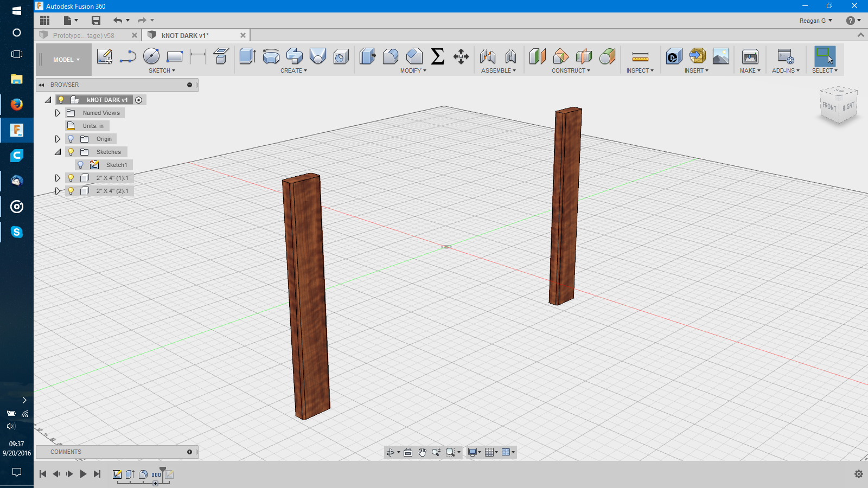868x488 pixels.
Task: Click the Joint tool in Assemble
Action: tap(487, 56)
